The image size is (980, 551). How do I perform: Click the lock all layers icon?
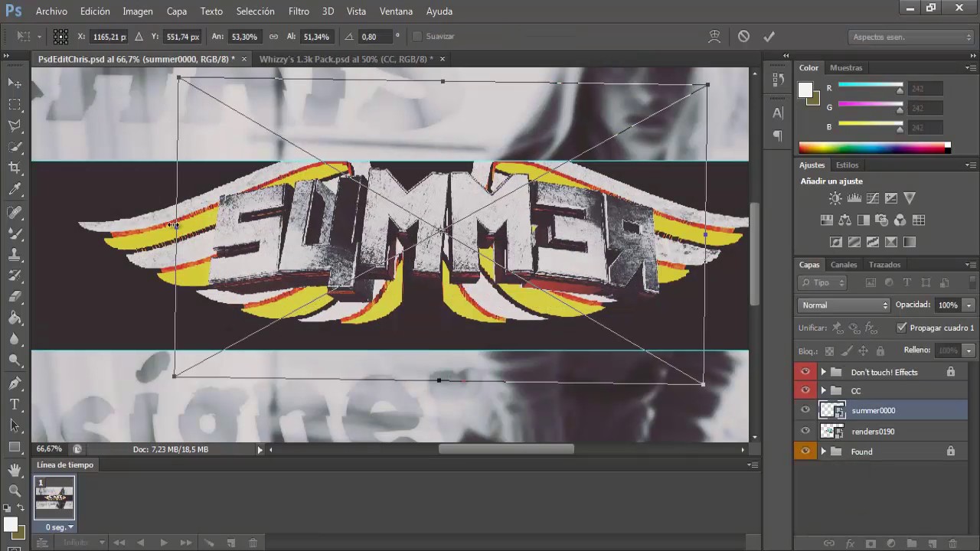(880, 350)
